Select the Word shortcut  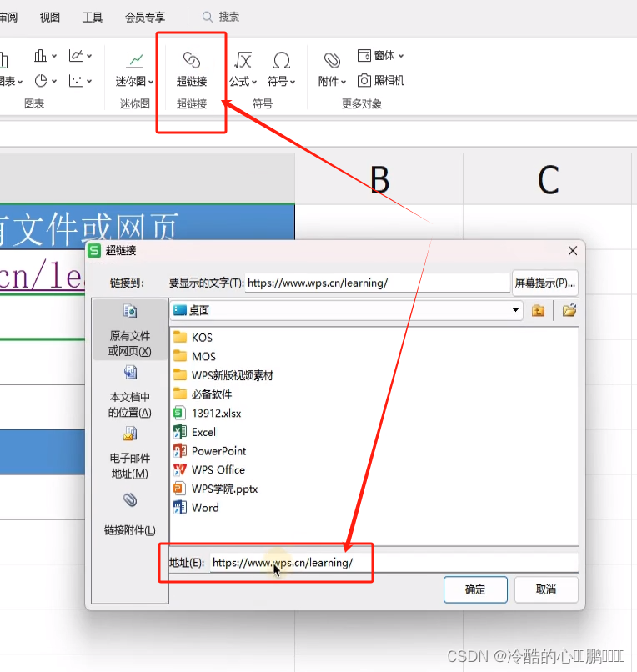(x=196, y=508)
